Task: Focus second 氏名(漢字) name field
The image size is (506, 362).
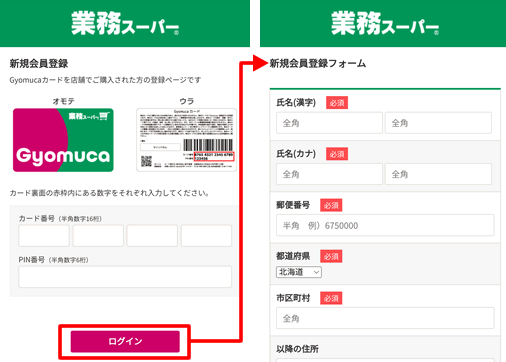Action: coord(438,123)
